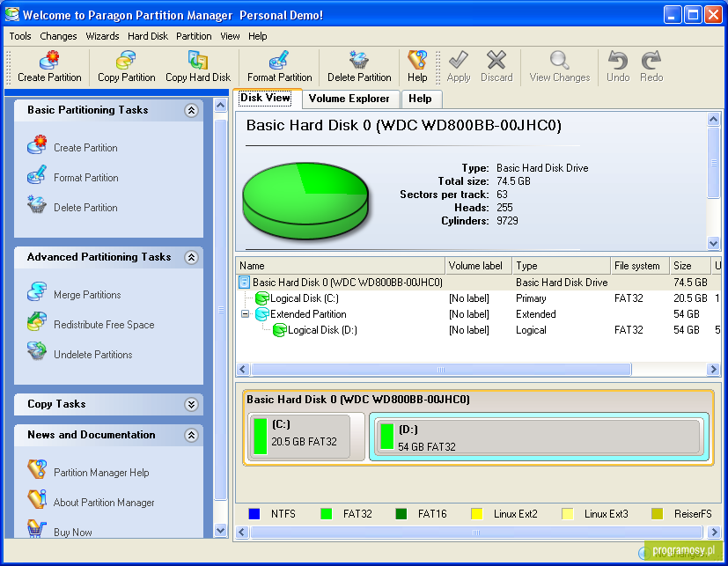Image resolution: width=728 pixels, height=566 pixels.
Task: Open the Tools menu
Action: tap(20, 36)
